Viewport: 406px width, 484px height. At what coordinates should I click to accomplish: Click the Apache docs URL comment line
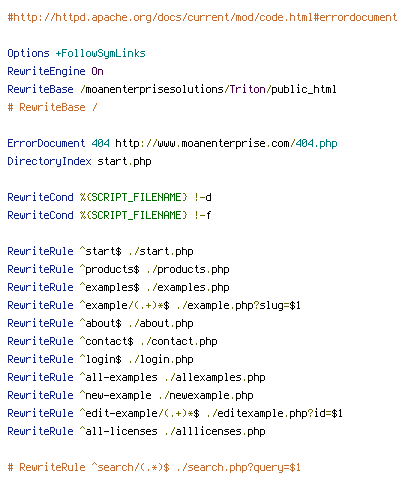202,17
